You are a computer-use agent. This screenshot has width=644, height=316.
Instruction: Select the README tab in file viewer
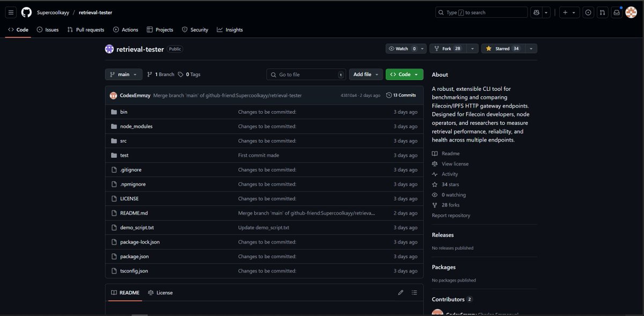125,293
